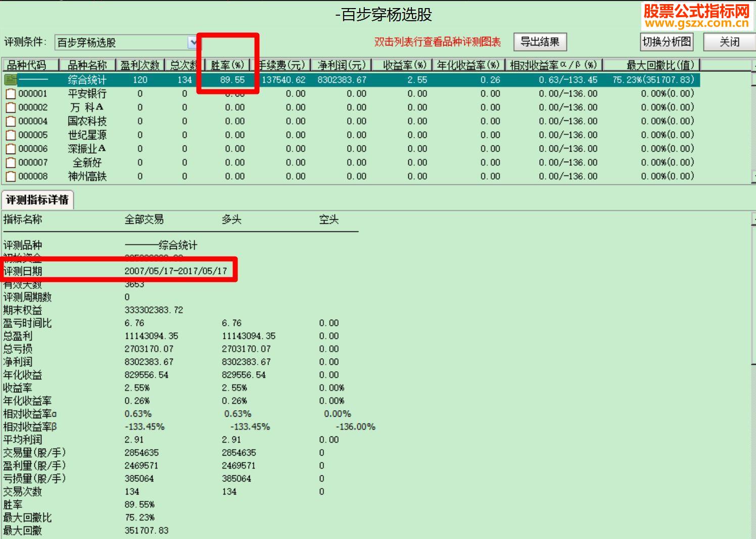Click the 评测周期数 label

pyautogui.click(x=27, y=297)
